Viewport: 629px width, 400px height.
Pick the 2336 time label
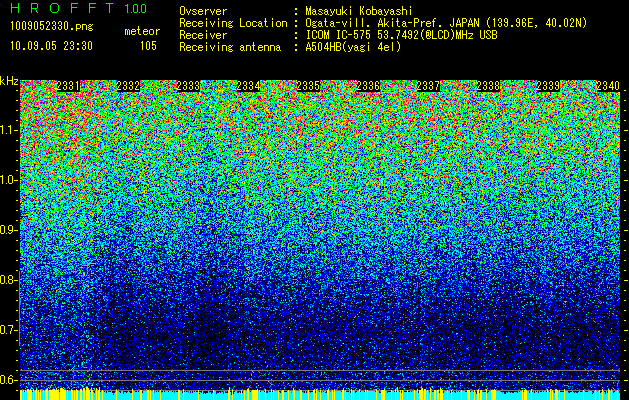click(x=368, y=85)
